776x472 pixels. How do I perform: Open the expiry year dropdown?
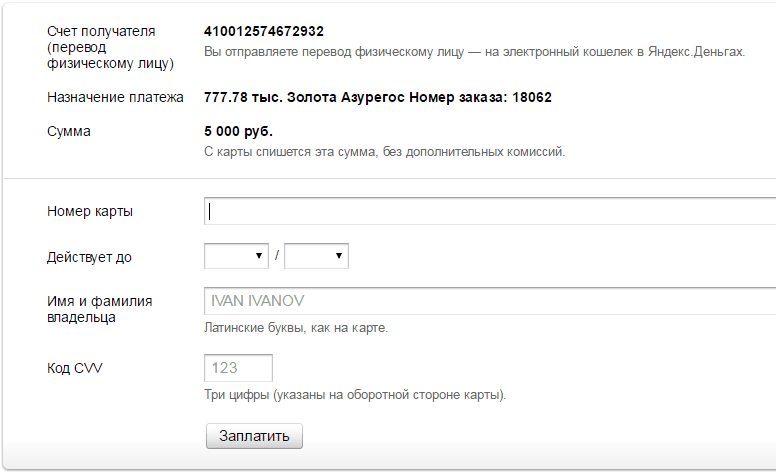316,256
